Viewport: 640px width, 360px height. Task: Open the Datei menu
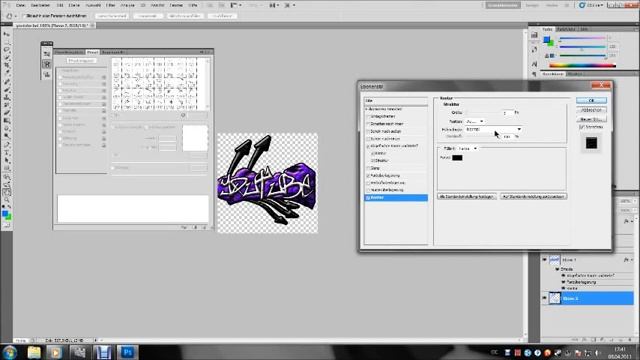[x=20, y=5]
